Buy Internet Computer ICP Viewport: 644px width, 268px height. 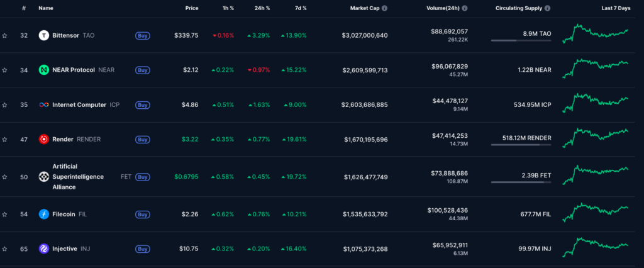[143, 105]
